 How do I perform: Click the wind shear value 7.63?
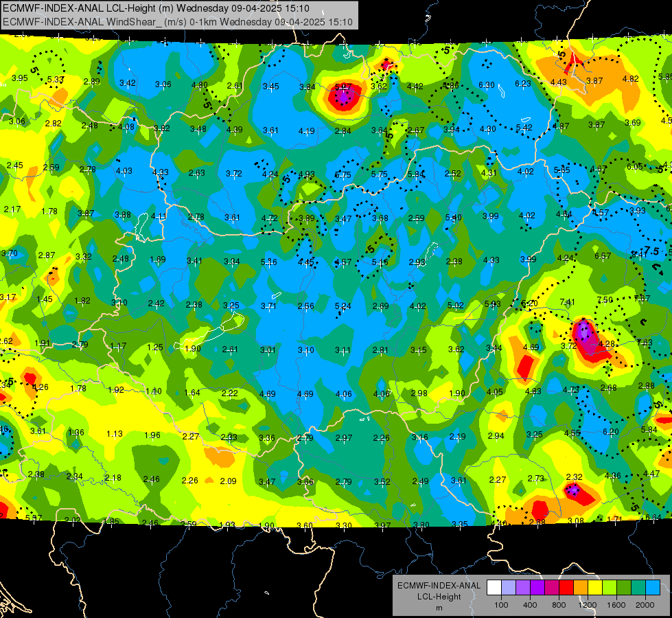point(645,342)
